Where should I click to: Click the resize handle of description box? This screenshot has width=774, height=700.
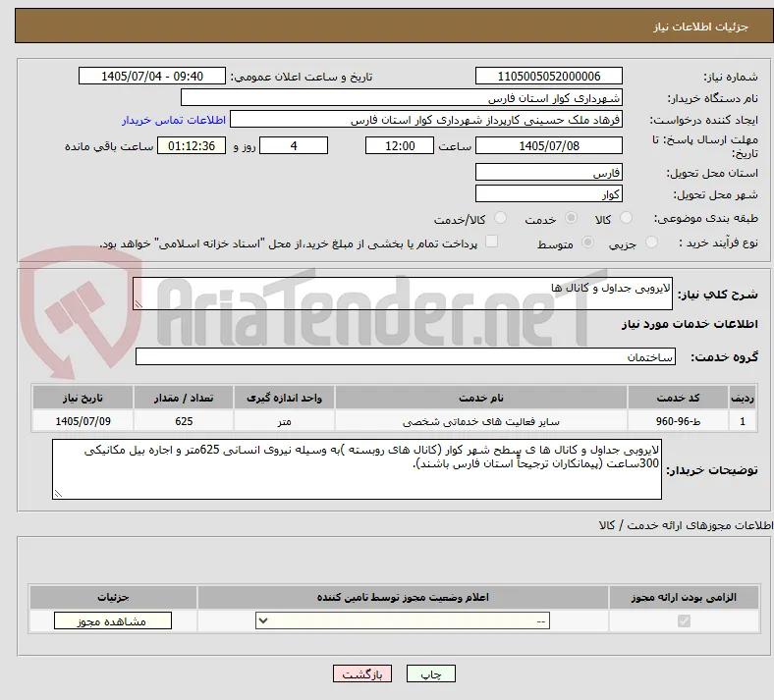(138, 304)
